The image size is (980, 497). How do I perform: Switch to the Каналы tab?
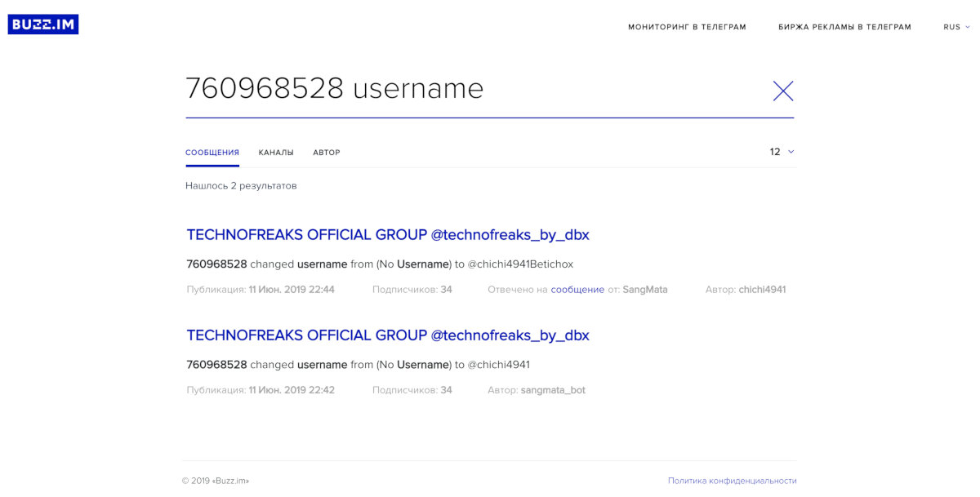276,153
